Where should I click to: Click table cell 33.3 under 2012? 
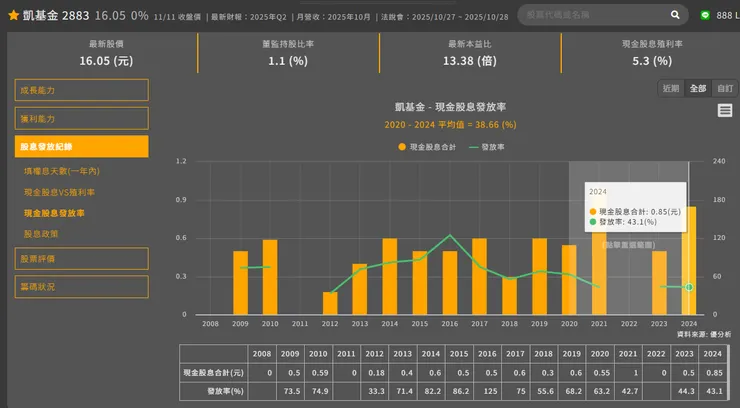click(374, 391)
